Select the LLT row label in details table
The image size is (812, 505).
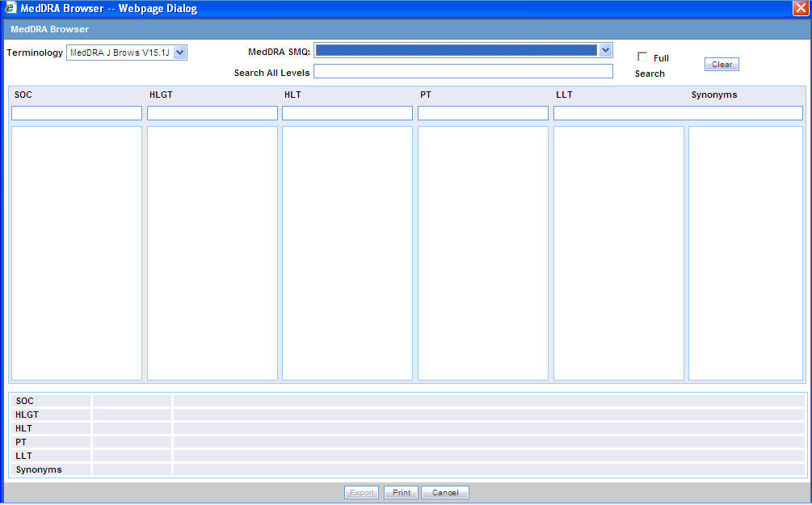click(23, 456)
